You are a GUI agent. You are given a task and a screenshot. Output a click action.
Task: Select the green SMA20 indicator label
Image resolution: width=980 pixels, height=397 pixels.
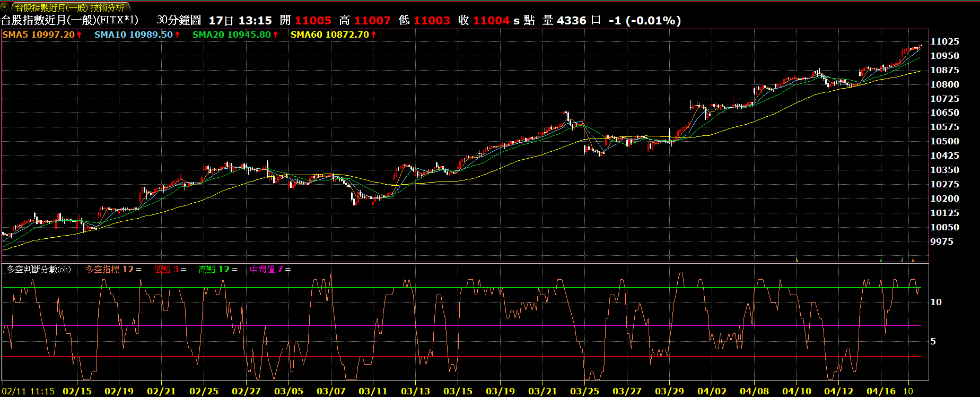[231, 34]
